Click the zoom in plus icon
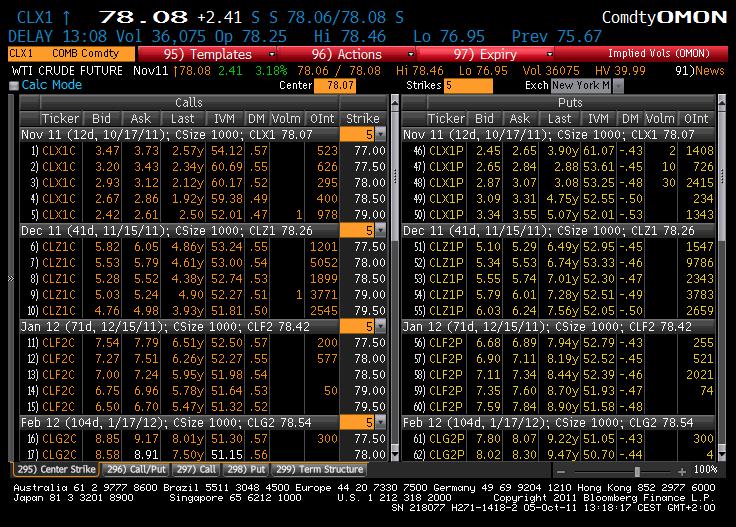Viewport: 736px width, 527px height. point(682,471)
